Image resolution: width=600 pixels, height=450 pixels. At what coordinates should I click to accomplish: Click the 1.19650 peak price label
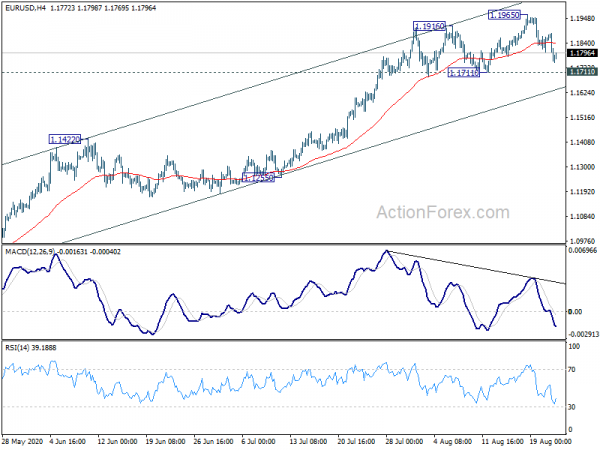pyautogui.click(x=505, y=15)
